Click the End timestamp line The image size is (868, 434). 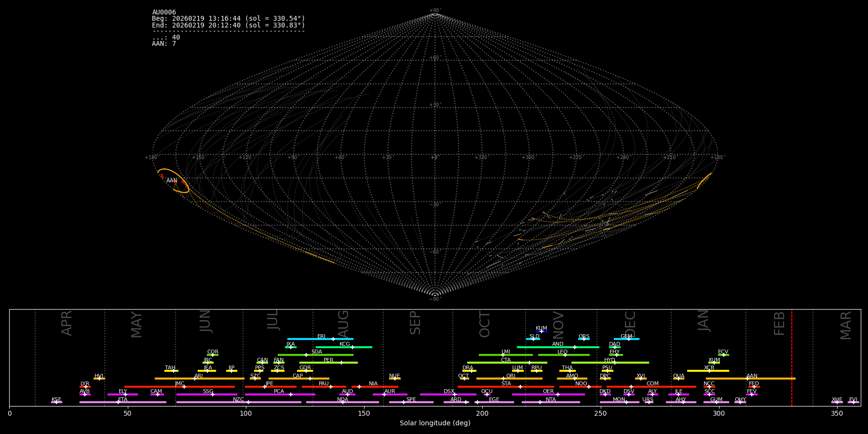click(x=229, y=25)
